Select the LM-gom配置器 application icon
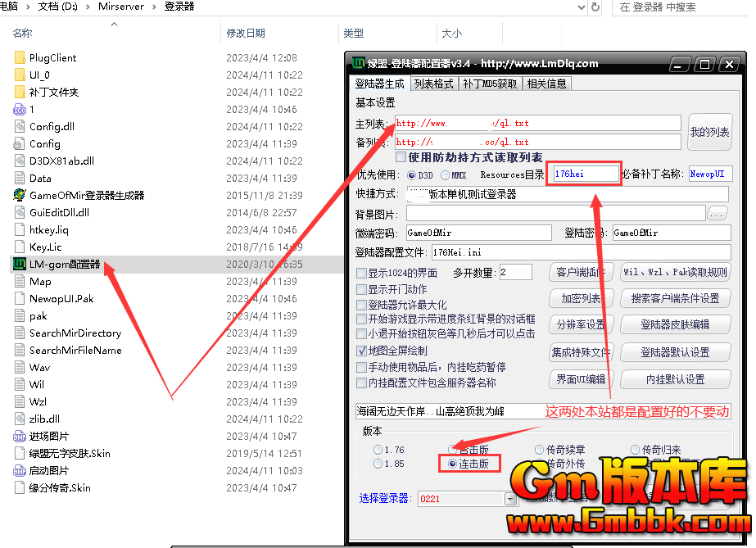 (20, 264)
